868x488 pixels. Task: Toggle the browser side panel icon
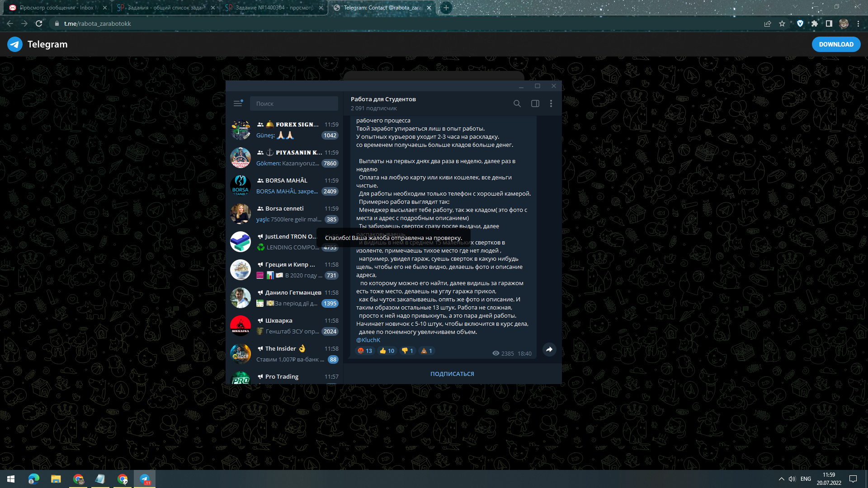829,23
